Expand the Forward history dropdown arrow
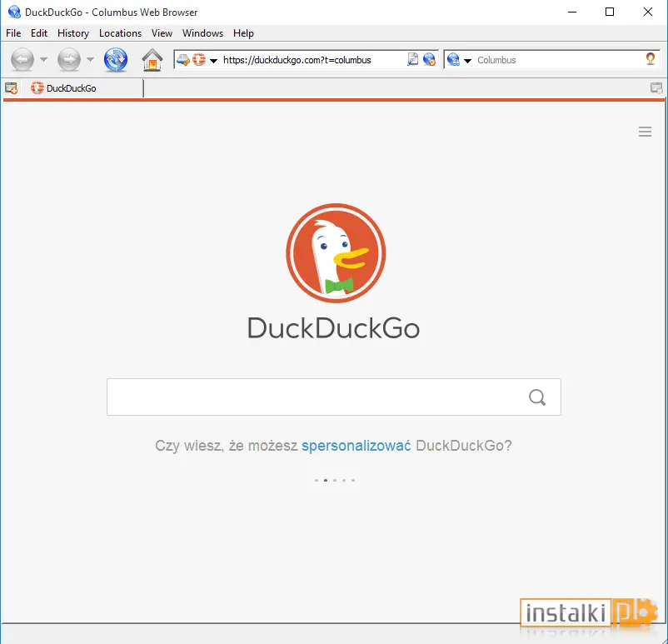Screen dimensions: 668x644 (x=90, y=60)
